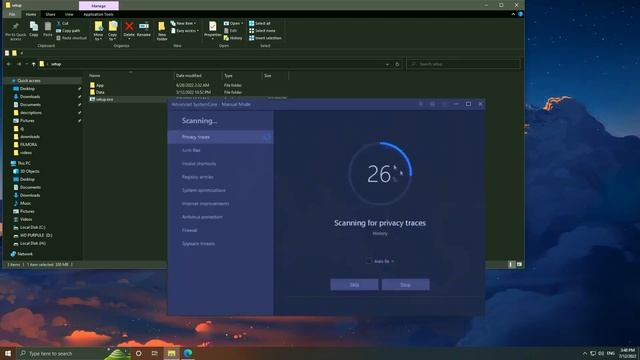This screenshot has width=640, height=360.
Task: Open Microsoft Edge from the taskbar
Action: click(188, 353)
